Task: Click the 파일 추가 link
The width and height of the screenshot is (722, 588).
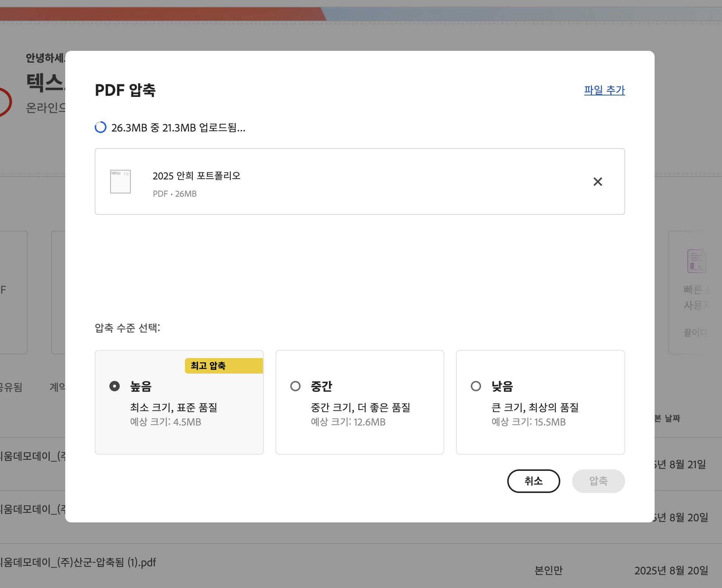Action: point(604,90)
